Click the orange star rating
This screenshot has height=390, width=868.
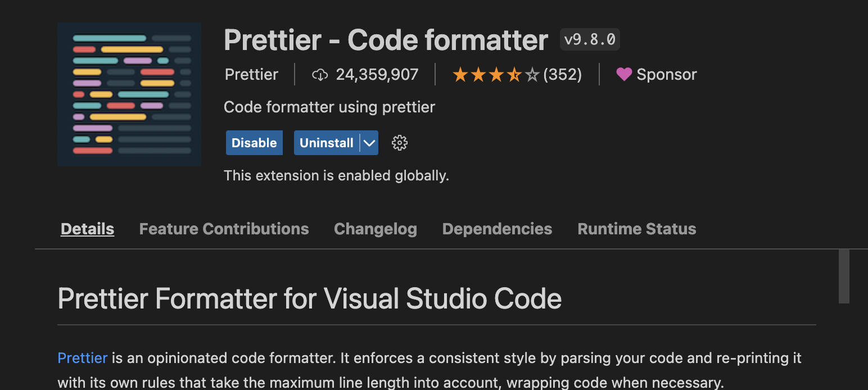(x=495, y=75)
